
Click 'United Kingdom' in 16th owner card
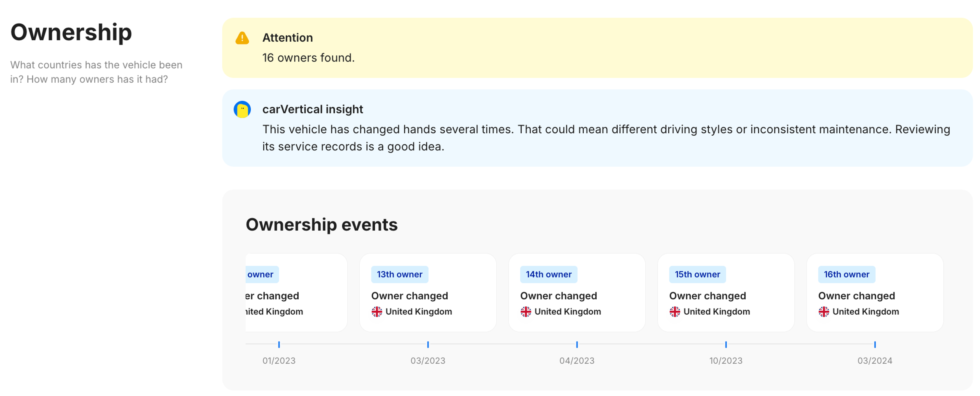pos(865,312)
